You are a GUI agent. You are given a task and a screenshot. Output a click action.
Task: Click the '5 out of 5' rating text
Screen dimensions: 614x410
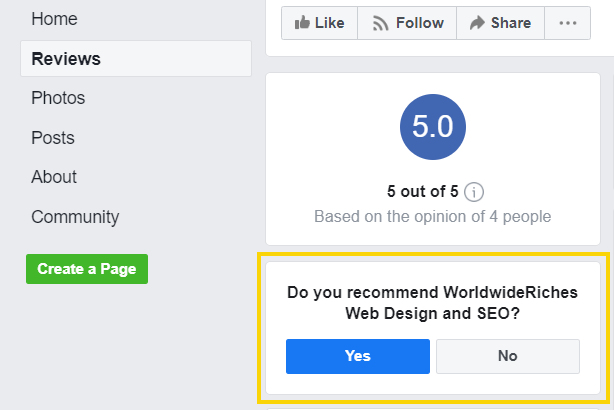(x=423, y=192)
